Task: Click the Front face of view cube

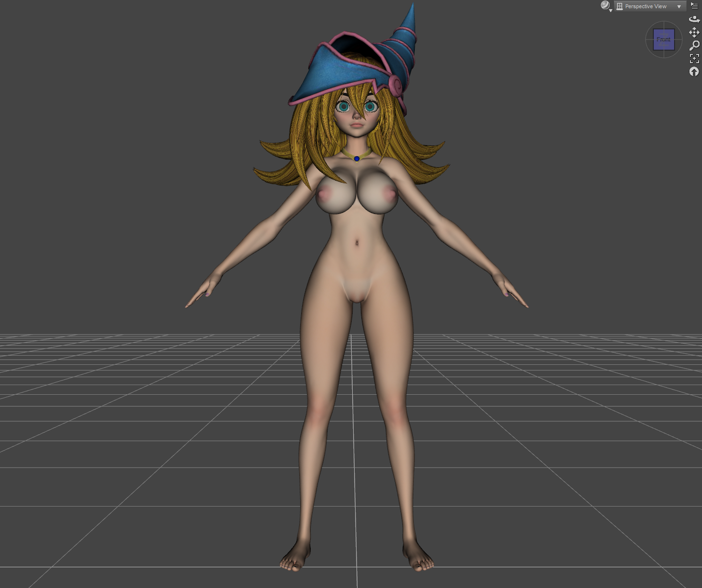Action: click(x=664, y=40)
